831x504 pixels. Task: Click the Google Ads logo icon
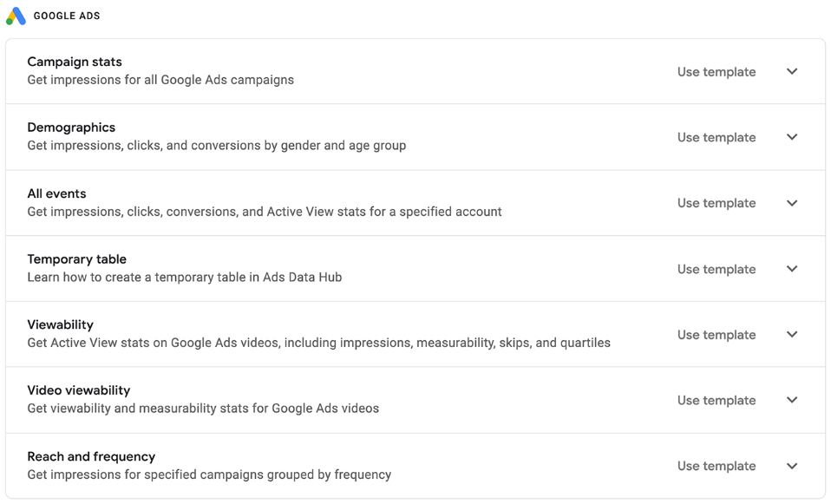[x=16, y=16]
